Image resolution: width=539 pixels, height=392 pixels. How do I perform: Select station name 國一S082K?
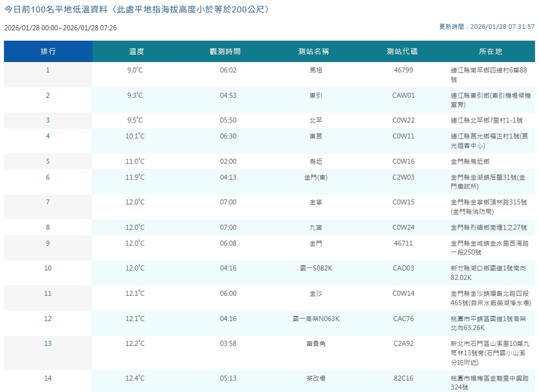[x=316, y=268]
